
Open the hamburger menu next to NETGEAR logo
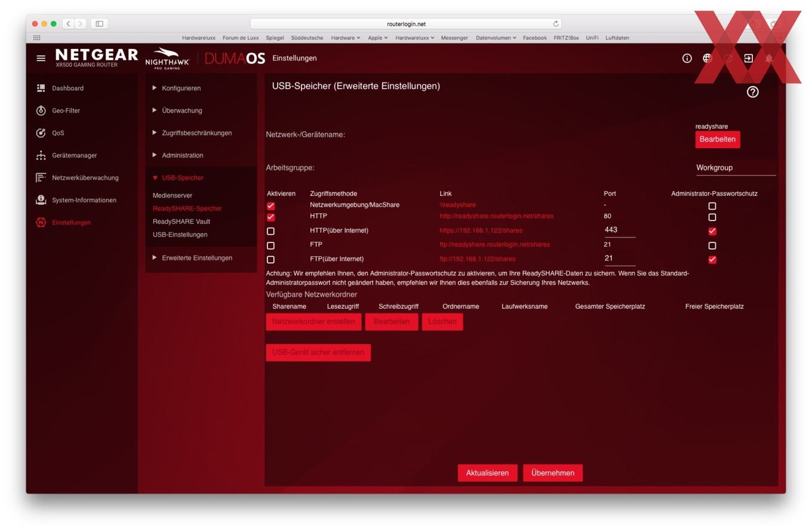41,59
